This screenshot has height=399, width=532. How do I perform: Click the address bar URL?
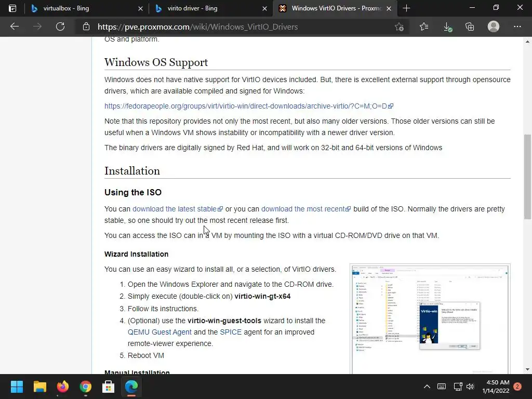pyautogui.click(x=198, y=27)
